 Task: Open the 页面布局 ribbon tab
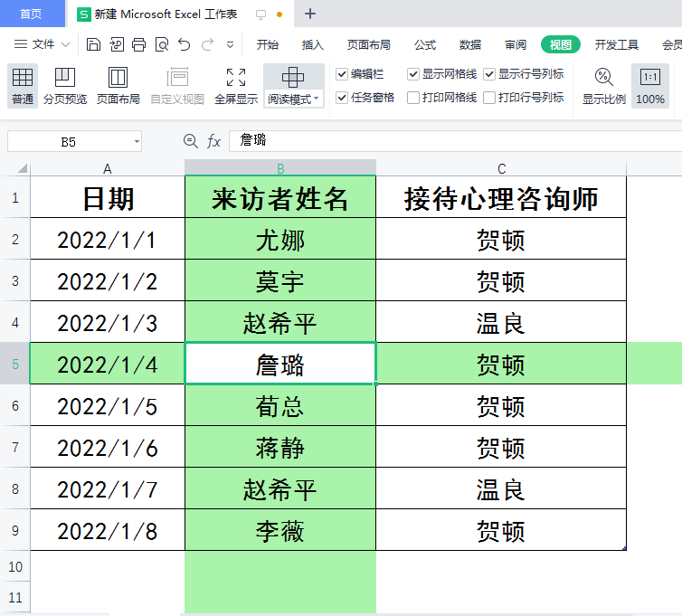368,45
